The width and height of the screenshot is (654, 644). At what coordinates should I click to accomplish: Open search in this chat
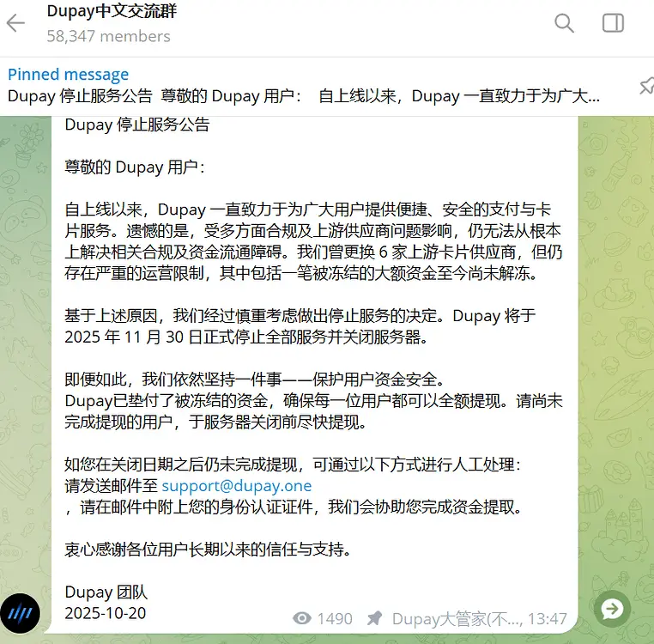click(x=564, y=23)
